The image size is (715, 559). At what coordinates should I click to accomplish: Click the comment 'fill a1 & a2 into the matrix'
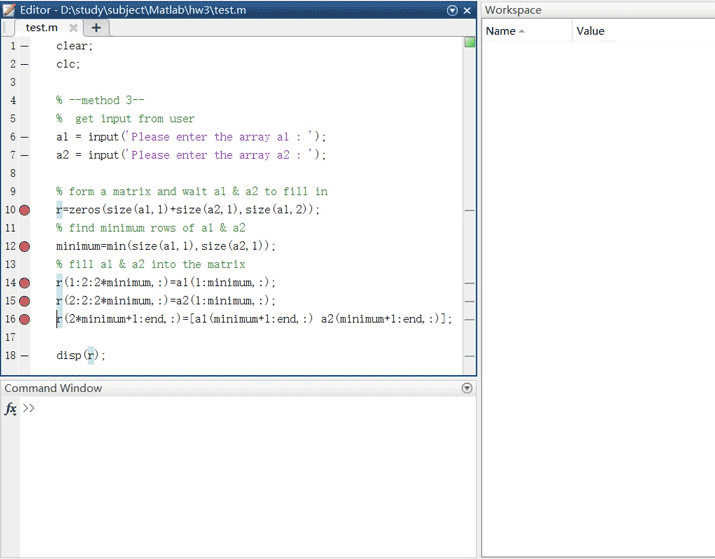point(157,264)
